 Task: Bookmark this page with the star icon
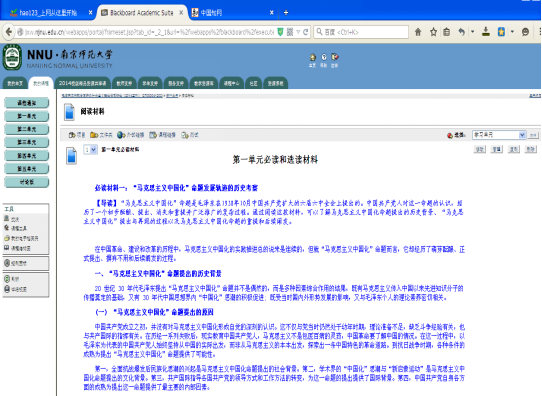pos(433,32)
